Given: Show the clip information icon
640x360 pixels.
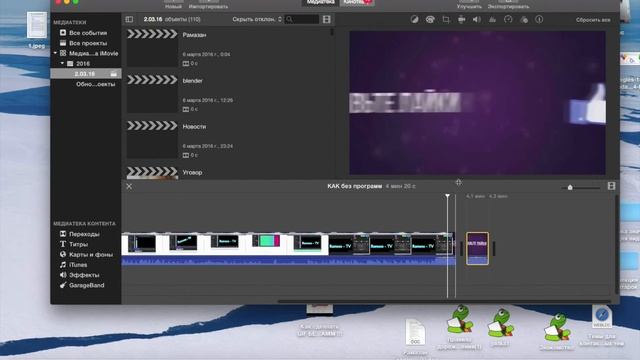Looking at the screenshot, I should coord(539,19).
